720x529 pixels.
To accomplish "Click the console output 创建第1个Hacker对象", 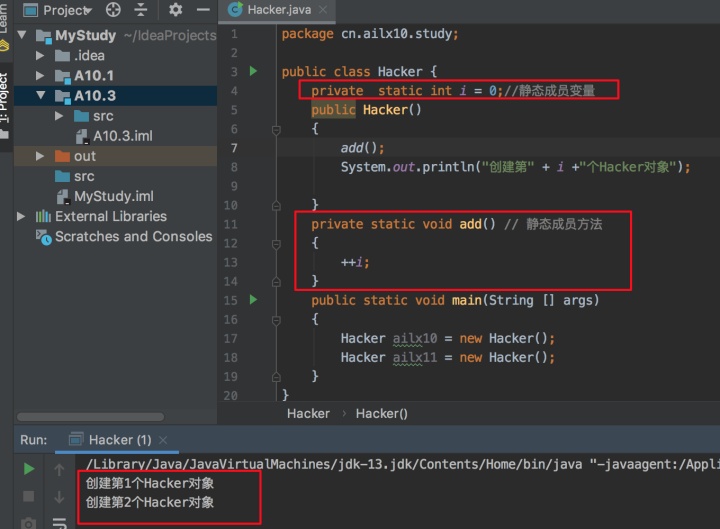I will coord(150,484).
